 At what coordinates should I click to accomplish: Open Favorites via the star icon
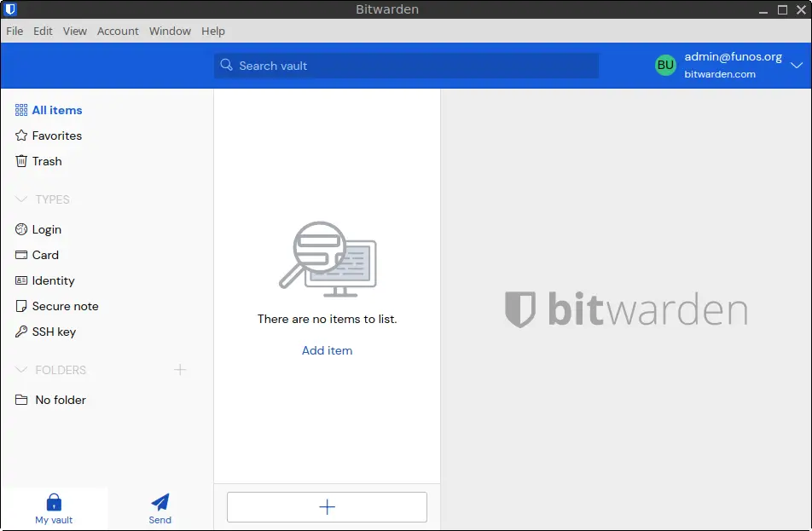click(x=21, y=136)
